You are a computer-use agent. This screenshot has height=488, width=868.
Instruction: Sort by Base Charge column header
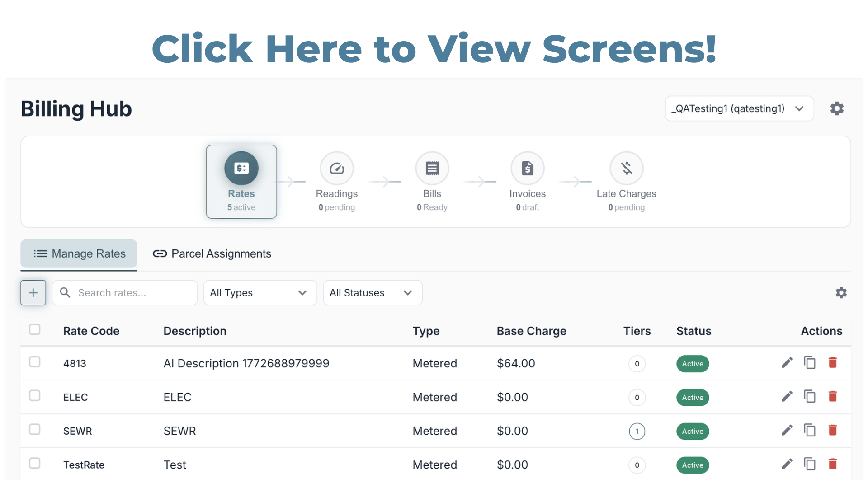[531, 331]
